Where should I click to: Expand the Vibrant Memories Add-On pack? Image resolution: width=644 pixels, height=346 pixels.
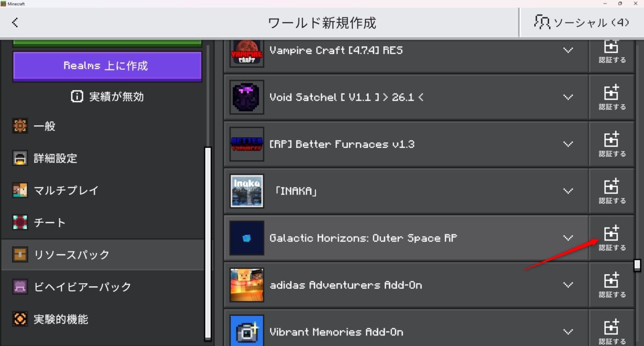568,332
